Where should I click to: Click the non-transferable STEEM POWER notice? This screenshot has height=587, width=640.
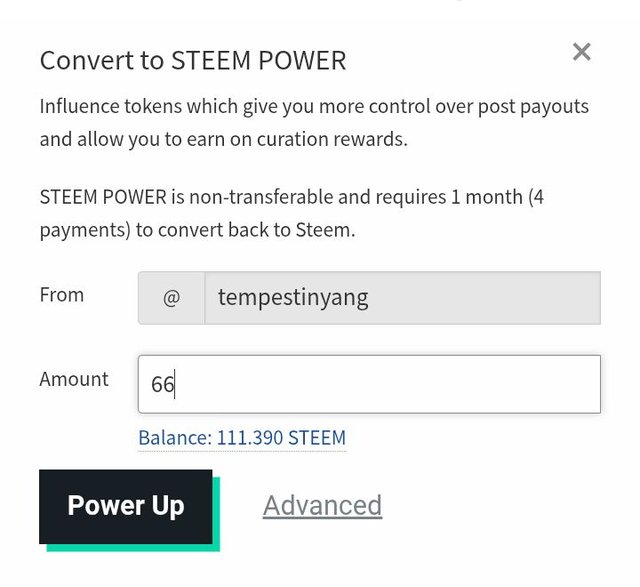(291, 214)
